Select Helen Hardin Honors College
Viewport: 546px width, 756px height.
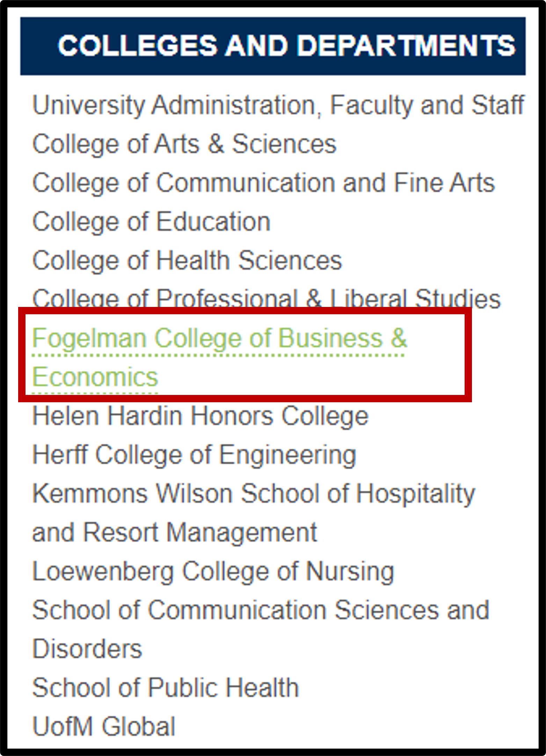point(200,416)
